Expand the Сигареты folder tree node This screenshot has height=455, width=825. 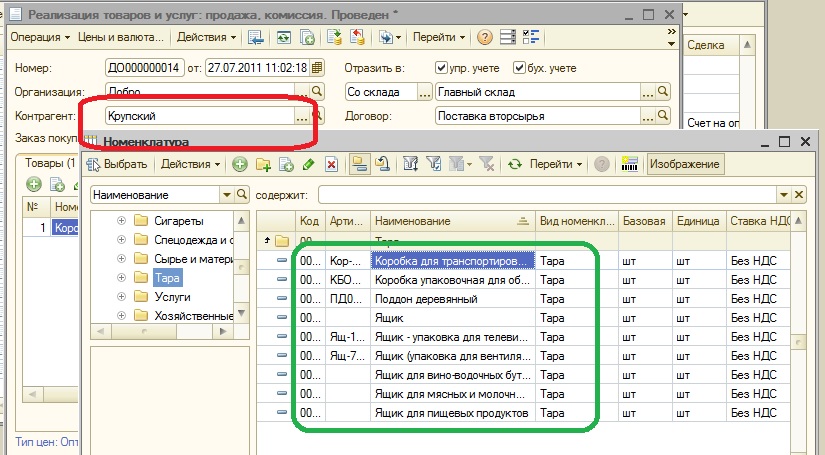pos(122,221)
